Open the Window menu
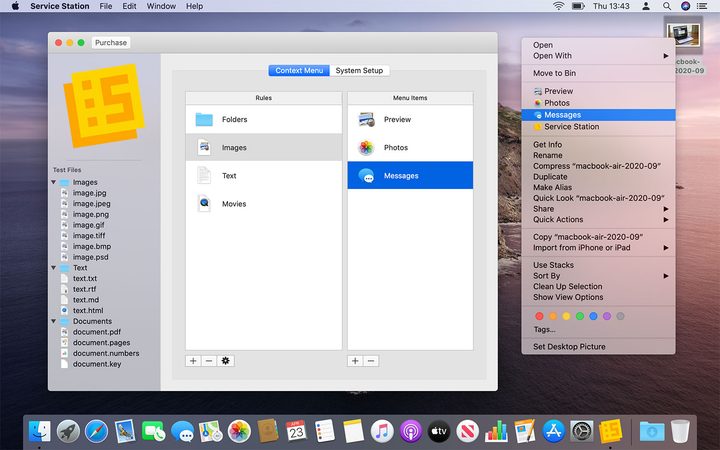The width and height of the screenshot is (720, 450). 161,6
